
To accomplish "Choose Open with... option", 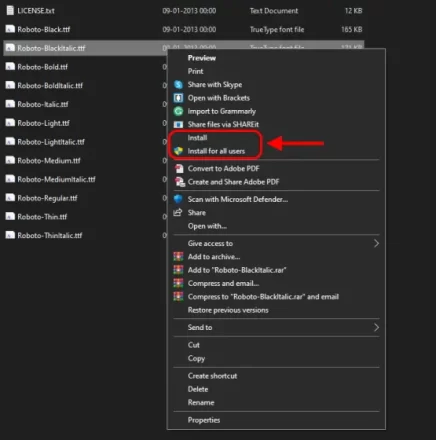I will click(207, 226).
